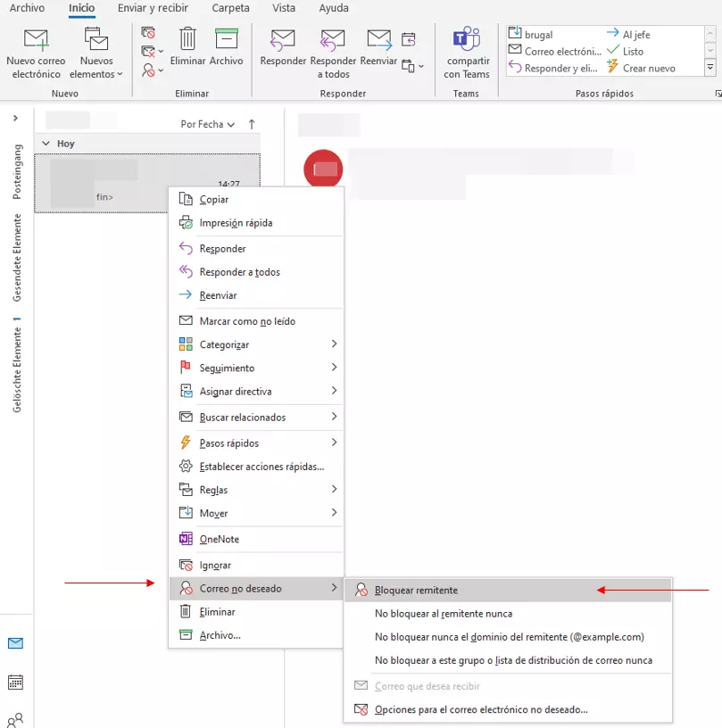Expand Mover submenu
This screenshot has width=722, height=728.
256,513
